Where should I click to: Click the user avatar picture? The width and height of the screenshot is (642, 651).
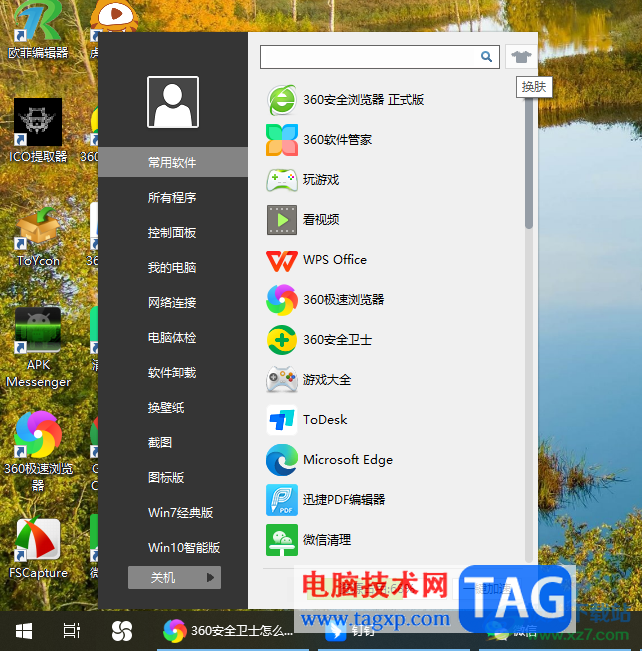tap(173, 102)
